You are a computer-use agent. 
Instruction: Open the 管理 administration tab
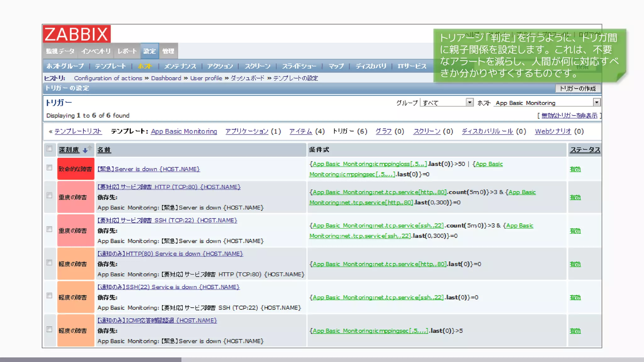[x=168, y=51]
